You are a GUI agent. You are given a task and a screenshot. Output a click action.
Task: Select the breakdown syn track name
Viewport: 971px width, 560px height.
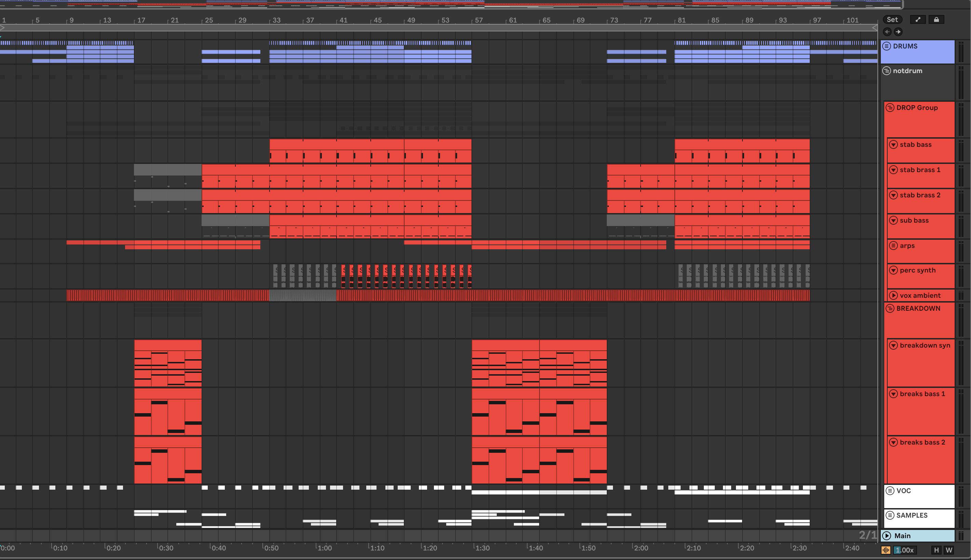coord(925,345)
